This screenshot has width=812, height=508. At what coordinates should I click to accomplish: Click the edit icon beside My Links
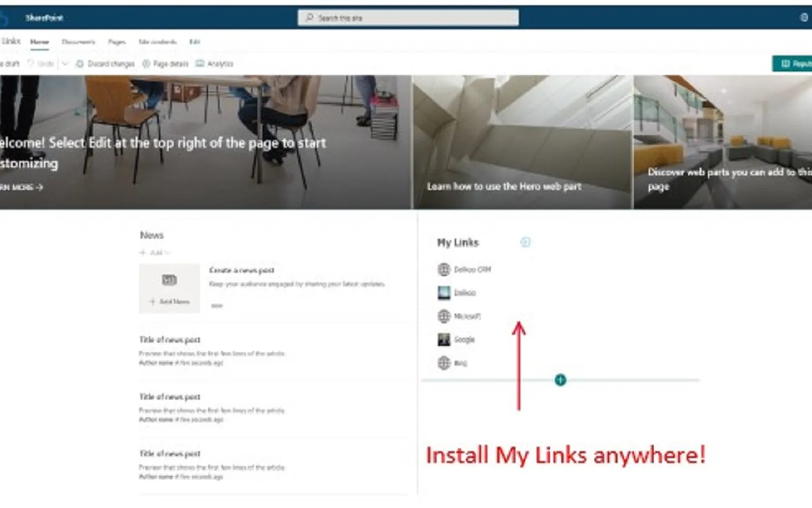(x=525, y=242)
